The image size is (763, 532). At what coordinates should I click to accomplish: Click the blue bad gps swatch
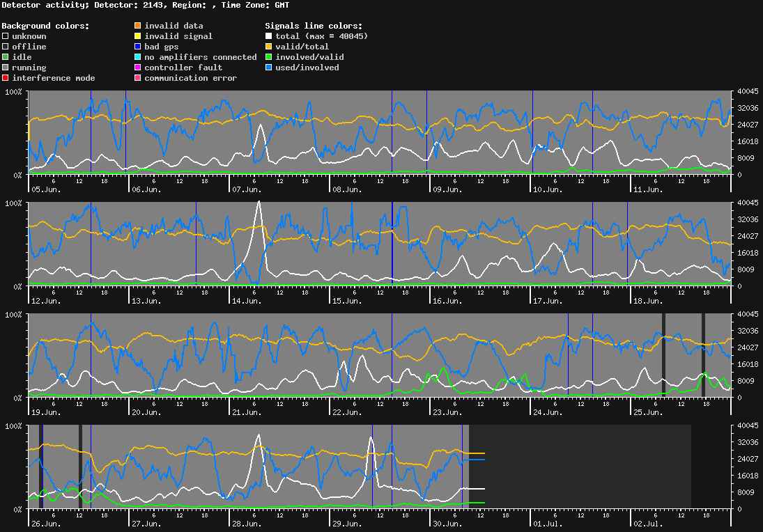[x=138, y=47]
